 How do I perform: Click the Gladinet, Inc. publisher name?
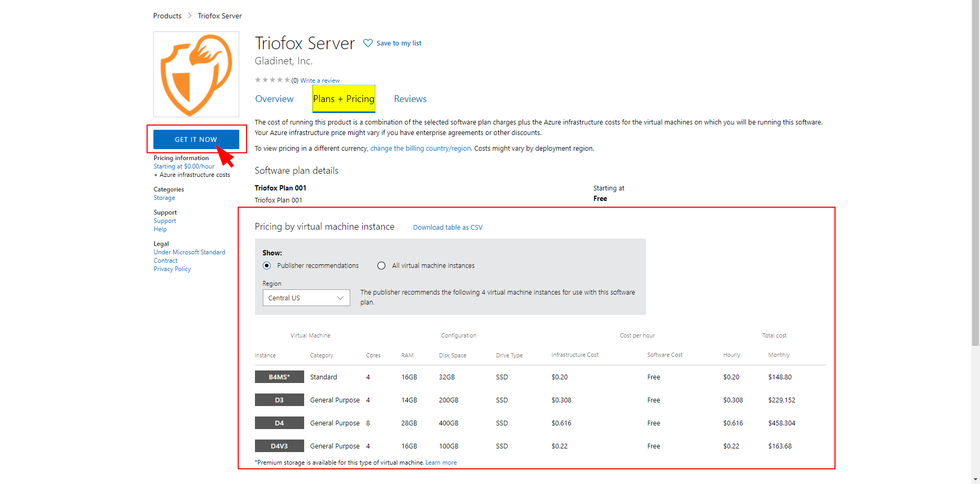[x=284, y=61]
